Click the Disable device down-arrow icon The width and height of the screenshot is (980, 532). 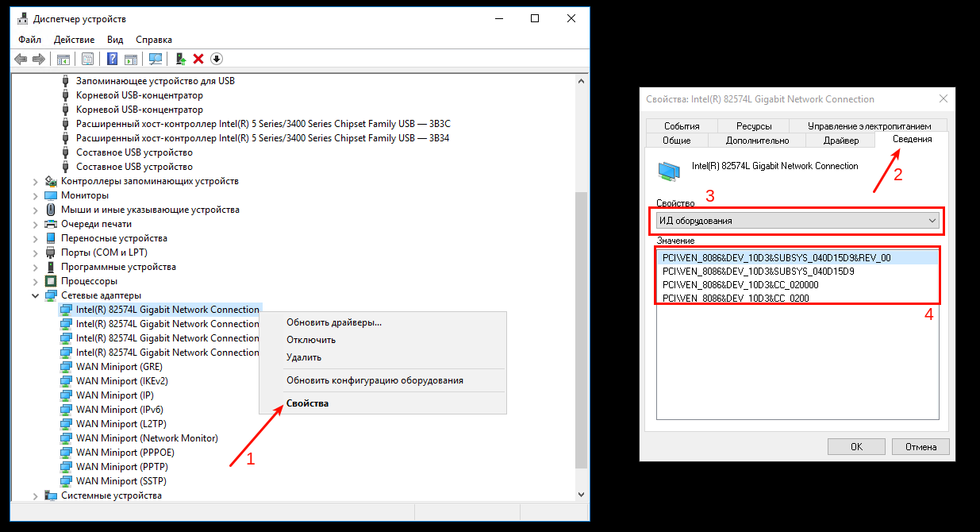(x=216, y=59)
